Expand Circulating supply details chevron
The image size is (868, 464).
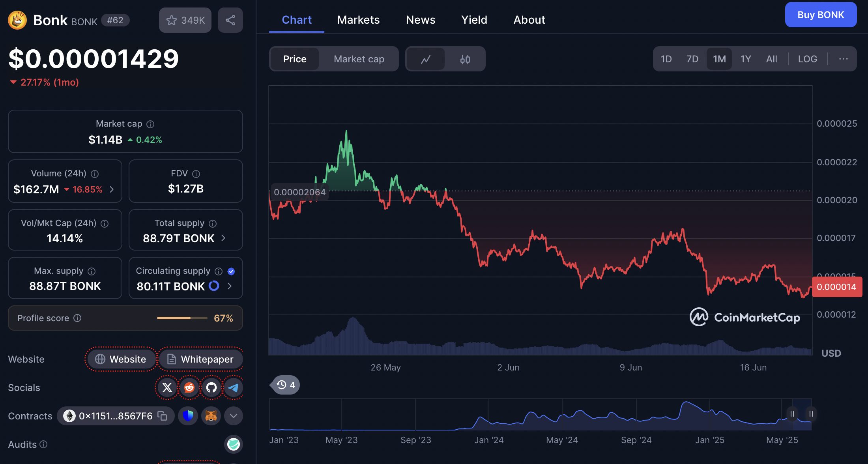[230, 286]
